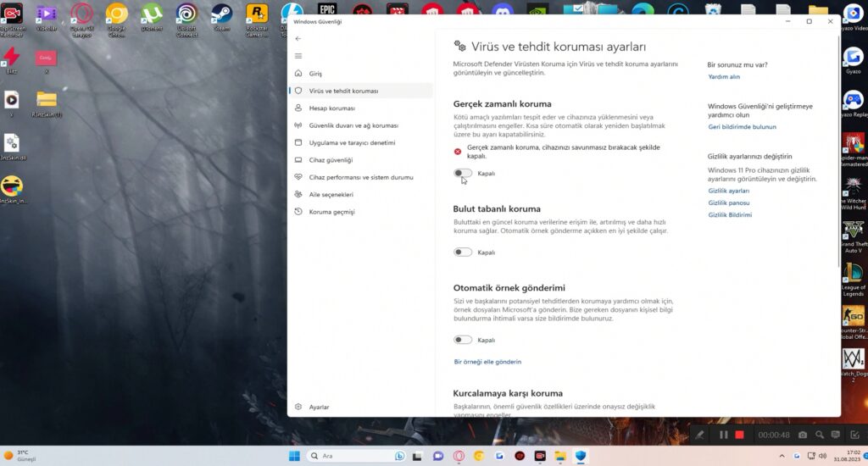Viewport: 868px width, 466px height.
Task: Open Gyazo Replay desktop shortcut
Action: pyautogui.click(x=854, y=103)
